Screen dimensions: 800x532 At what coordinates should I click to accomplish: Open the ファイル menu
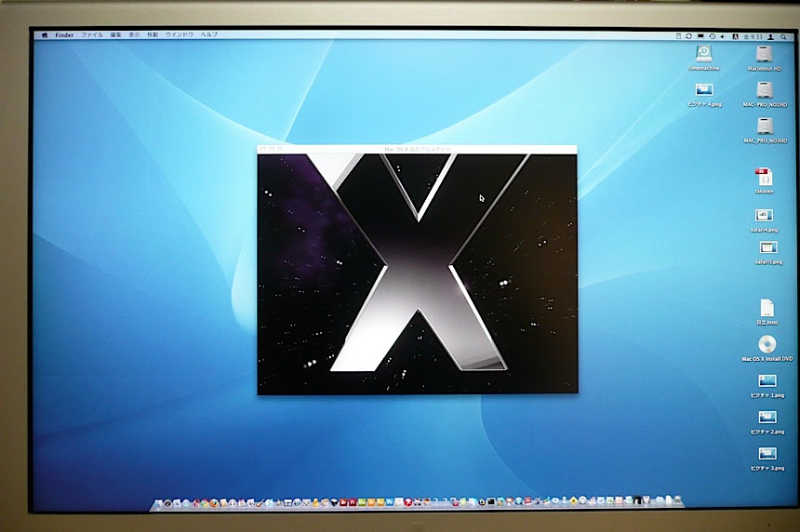tap(92, 35)
